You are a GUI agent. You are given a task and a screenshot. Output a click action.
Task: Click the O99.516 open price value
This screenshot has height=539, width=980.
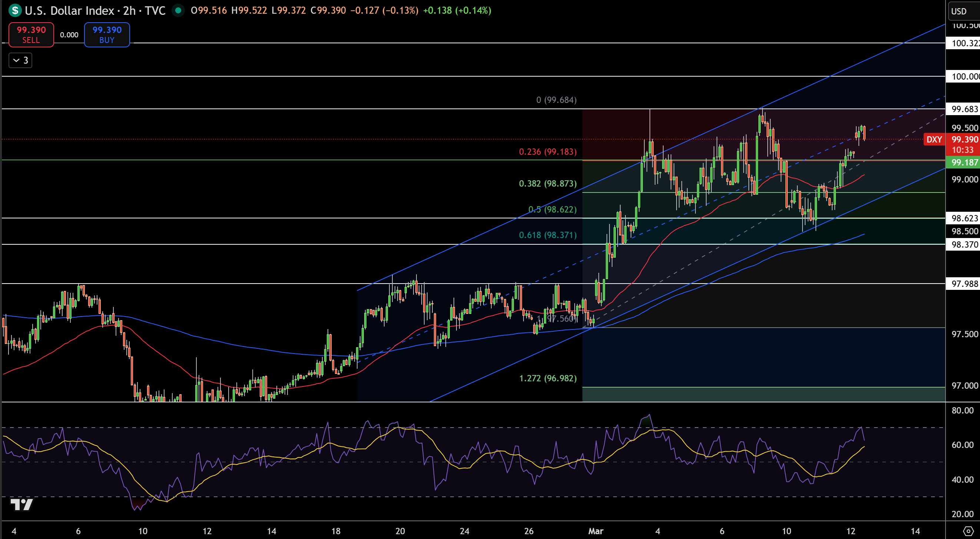[209, 10]
